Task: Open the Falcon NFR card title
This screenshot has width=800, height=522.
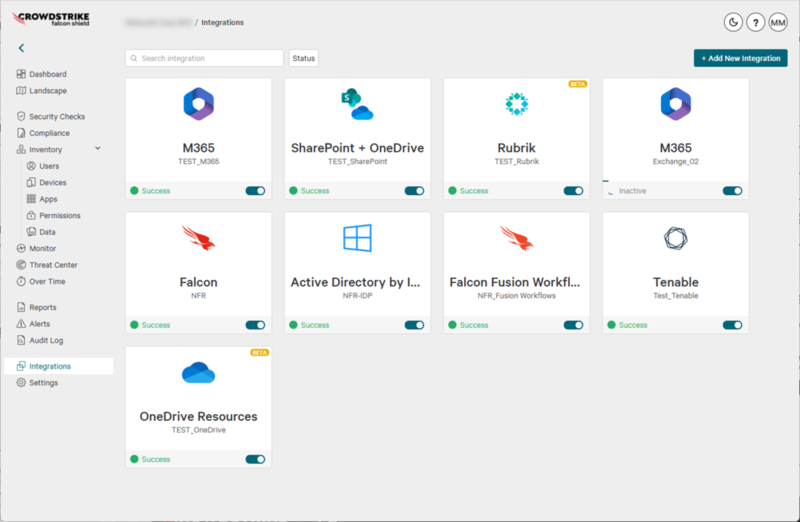Action: tap(198, 282)
